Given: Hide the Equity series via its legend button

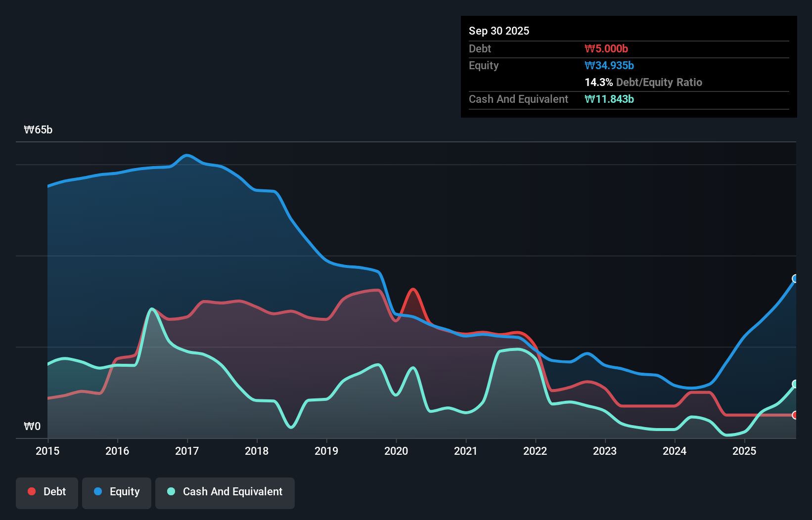Looking at the screenshot, I should click(x=116, y=492).
